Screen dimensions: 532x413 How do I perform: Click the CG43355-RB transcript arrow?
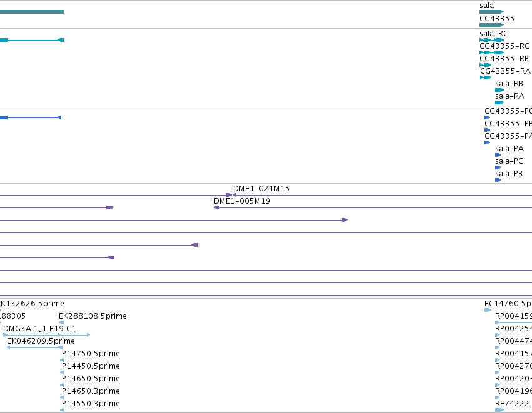(486, 65)
